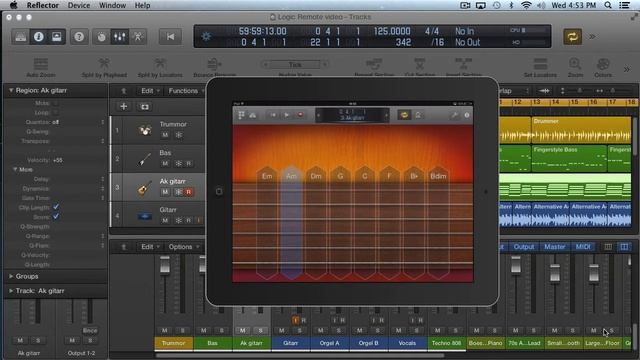Image resolution: width=640 pixels, height=360 pixels.
Task: Adjust the Trummor channel volume fader
Action: pos(164,265)
